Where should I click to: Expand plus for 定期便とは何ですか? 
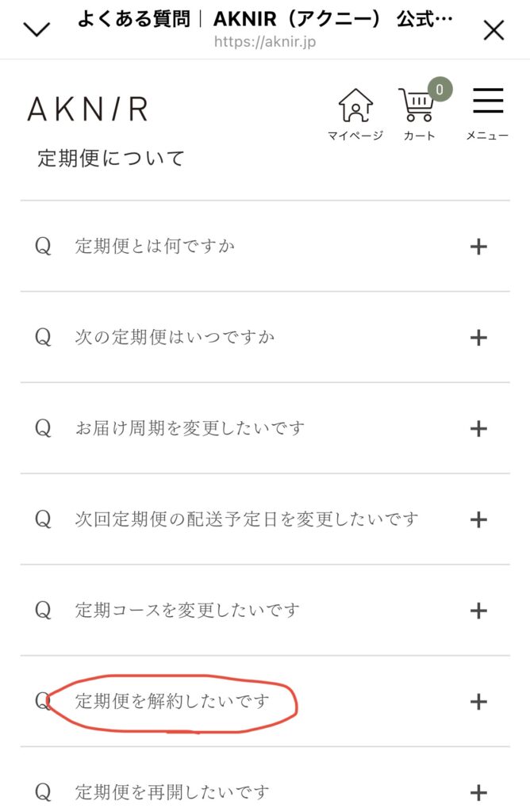click(478, 247)
